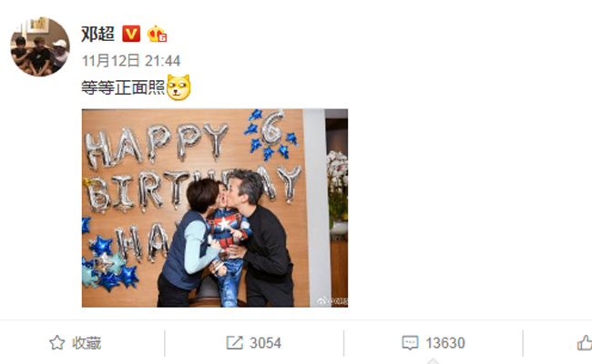Enlarge the birthday photo thumbnail
This screenshot has height=364, width=592.
[215, 207]
